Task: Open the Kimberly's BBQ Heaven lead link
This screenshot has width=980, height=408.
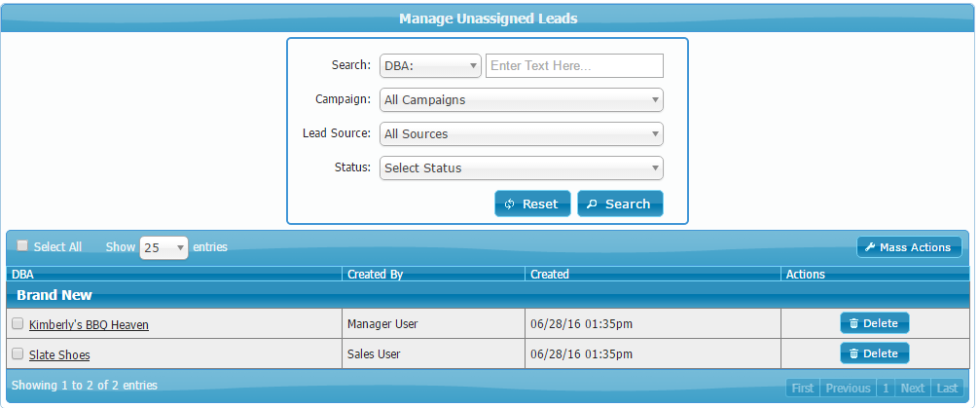Action: click(x=89, y=324)
